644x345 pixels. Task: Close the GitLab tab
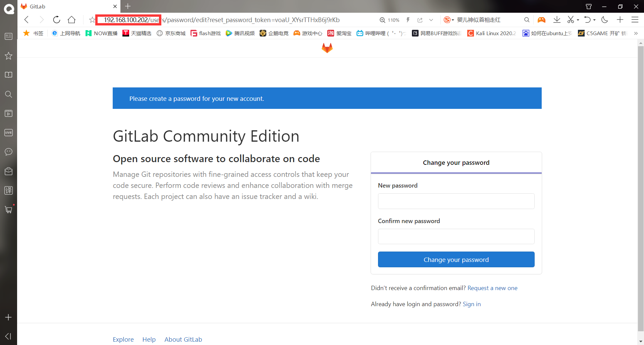(x=115, y=6)
